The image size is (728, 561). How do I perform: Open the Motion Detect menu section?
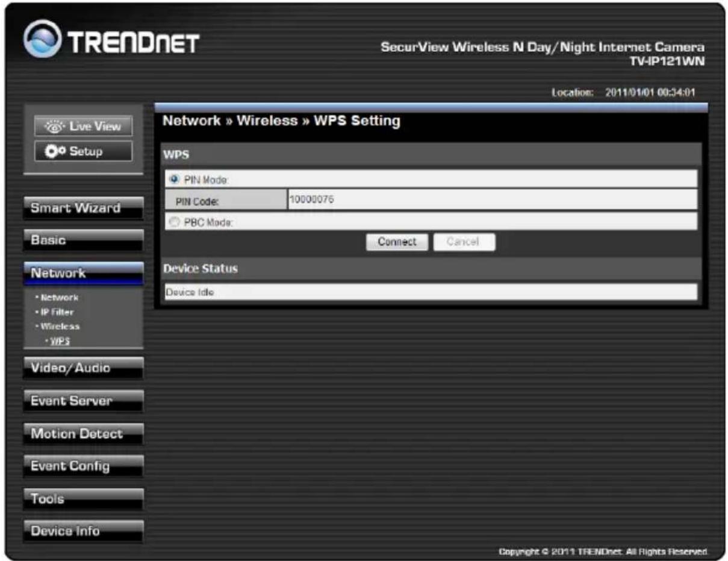[83, 434]
